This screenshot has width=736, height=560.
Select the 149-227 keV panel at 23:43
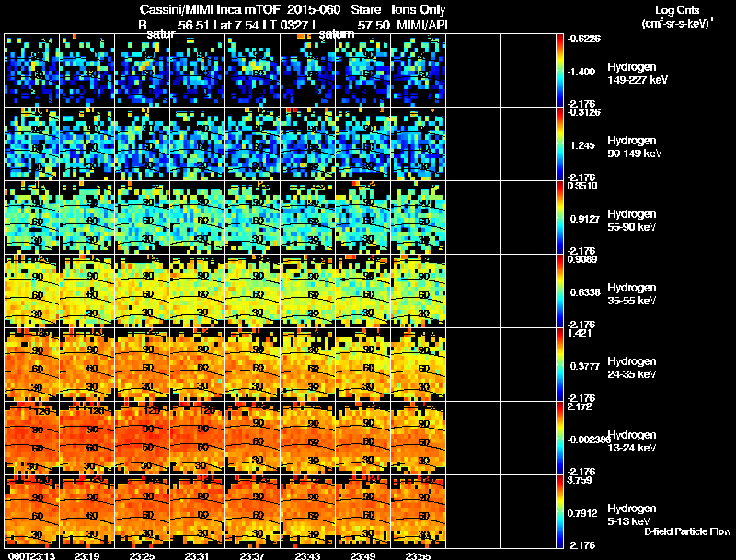click(x=308, y=71)
